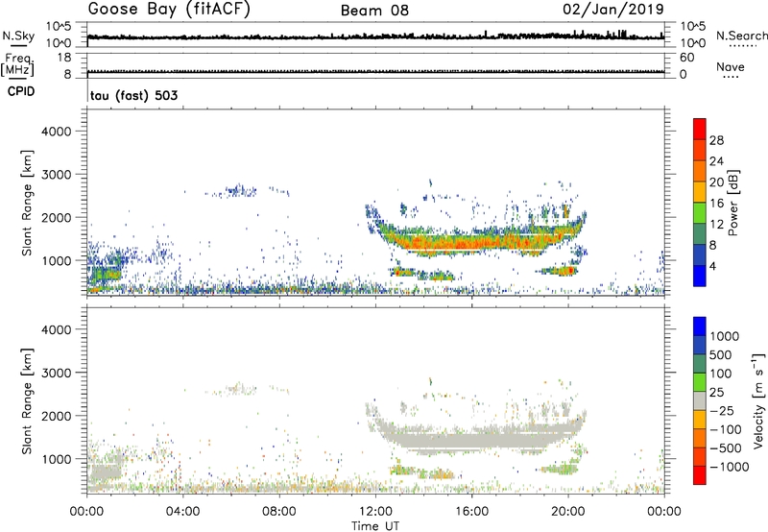The image size is (768, 532).
Task: Click the frequency trace in the Freq panel
Action: click(375, 71)
